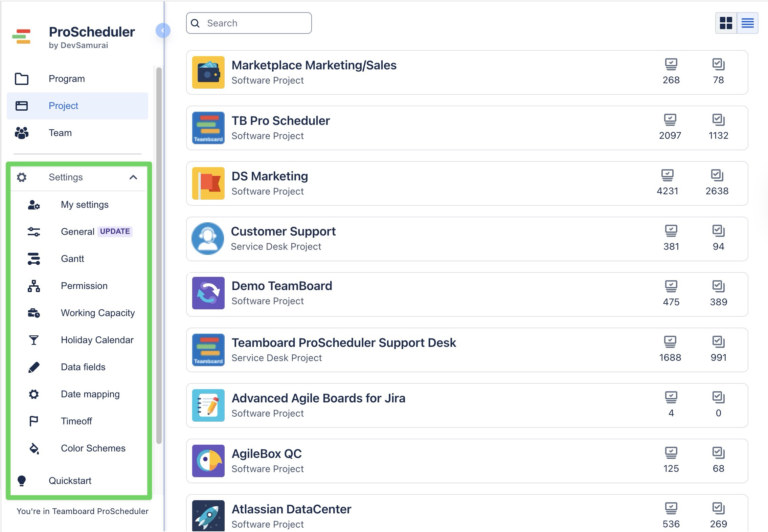Open the Customer Support project
Viewport: 768px width, 532px height.
[283, 232]
